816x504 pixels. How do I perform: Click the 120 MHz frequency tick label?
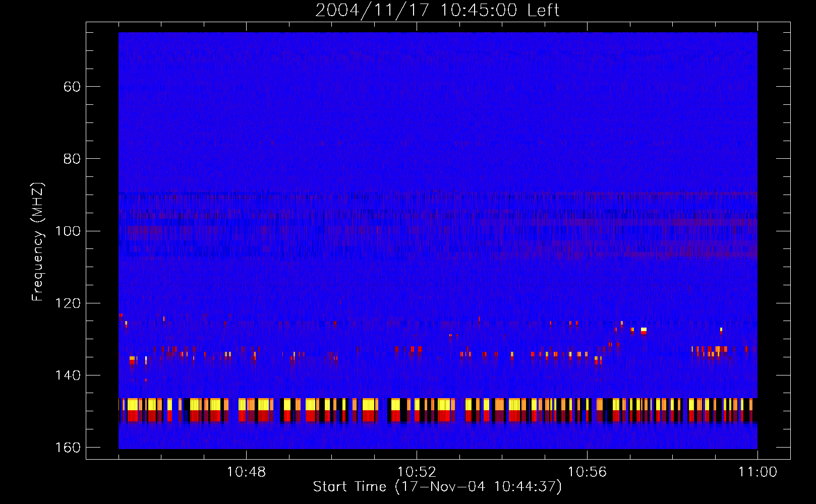pos(67,303)
